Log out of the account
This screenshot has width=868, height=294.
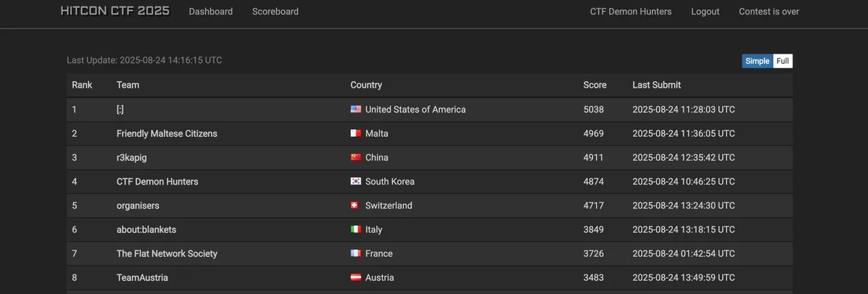coord(705,11)
